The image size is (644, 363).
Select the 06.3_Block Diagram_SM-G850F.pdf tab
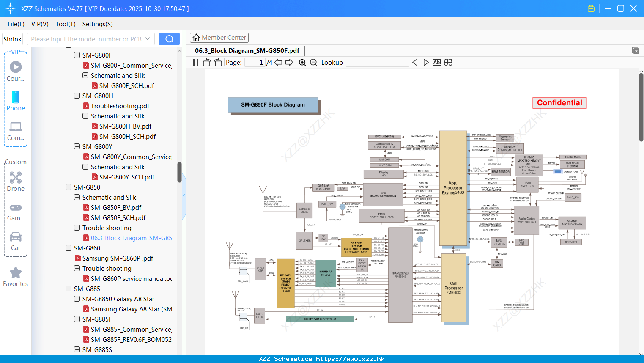click(247, 51)
